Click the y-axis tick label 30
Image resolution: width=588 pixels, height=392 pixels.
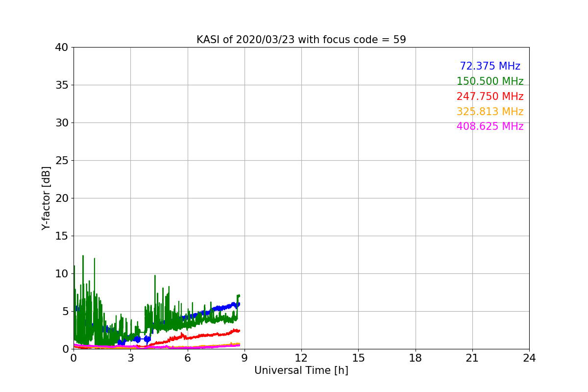(x=62, y=123)
